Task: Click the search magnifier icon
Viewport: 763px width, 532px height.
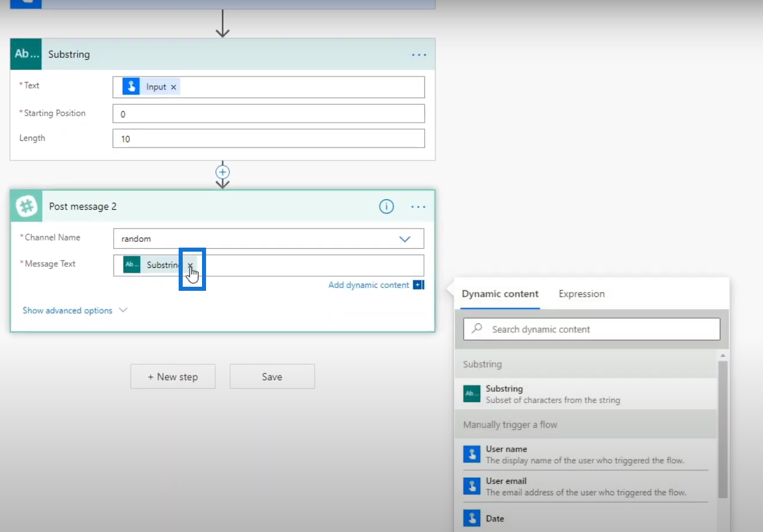Action: pyautogui.click(x=477, y=329)
